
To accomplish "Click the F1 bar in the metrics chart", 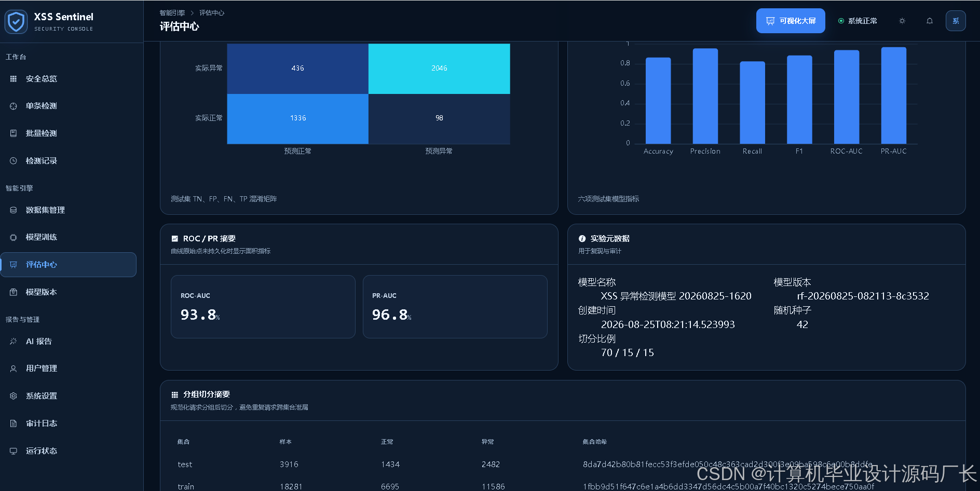I will click(x=799, y=100).
